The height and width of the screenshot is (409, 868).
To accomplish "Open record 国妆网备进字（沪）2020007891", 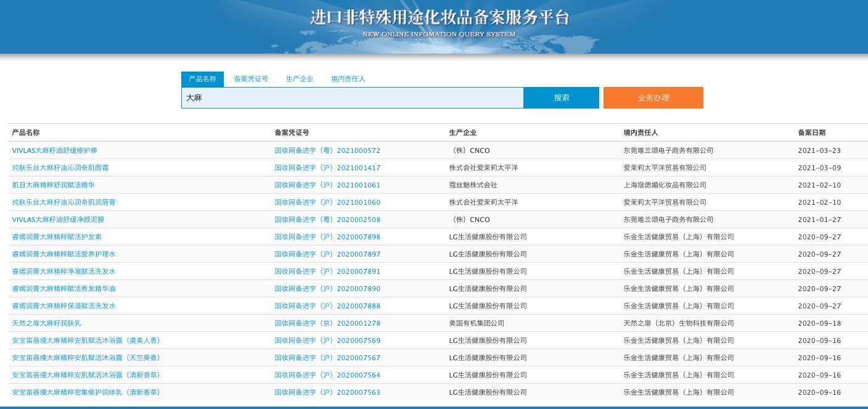I will pos(327,271).
